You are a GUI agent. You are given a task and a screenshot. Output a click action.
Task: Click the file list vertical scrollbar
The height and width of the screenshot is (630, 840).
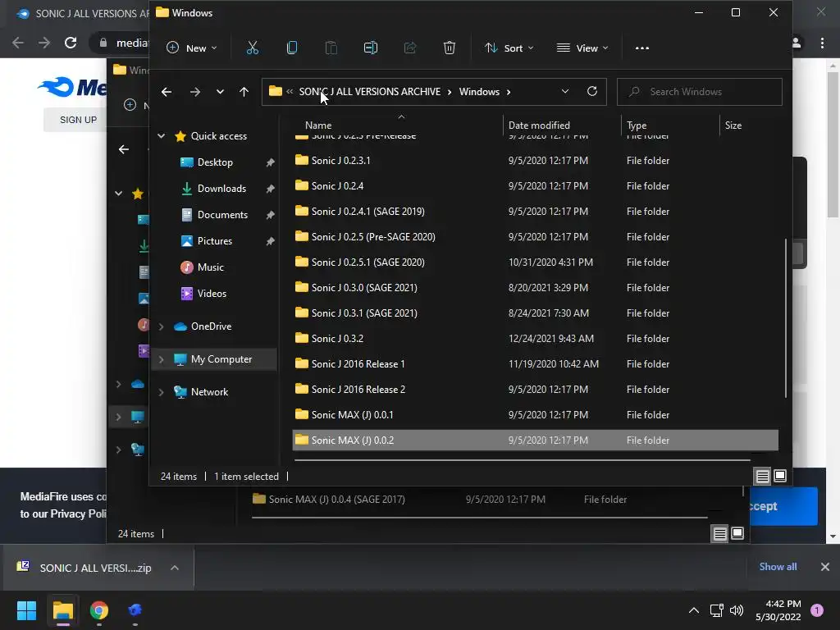[786, 318]
